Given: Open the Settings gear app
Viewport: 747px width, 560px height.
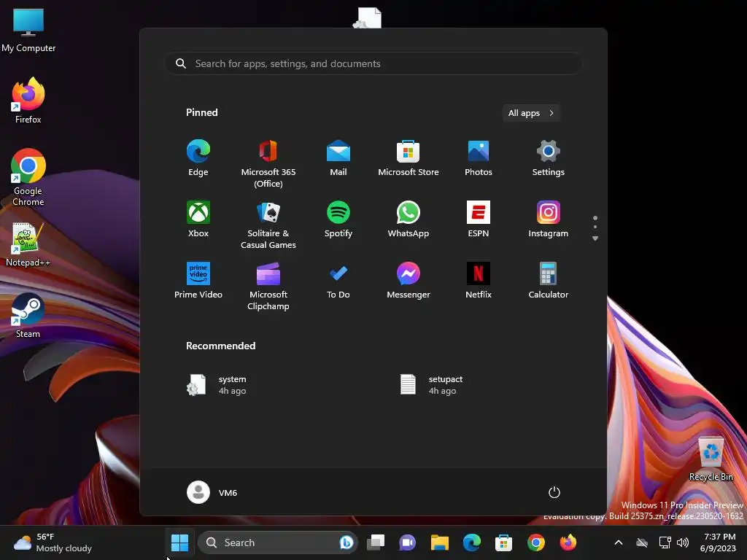Looking at the screenshot, I should 549,158.
